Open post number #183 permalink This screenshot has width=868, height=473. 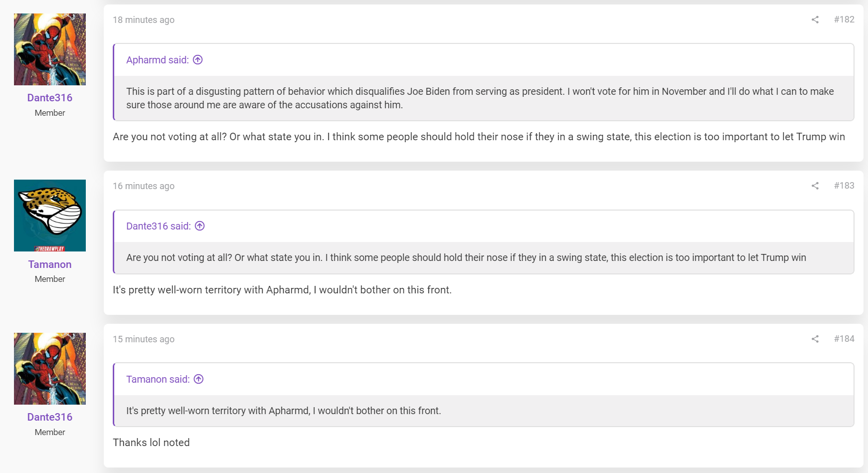tap(844, 186)
